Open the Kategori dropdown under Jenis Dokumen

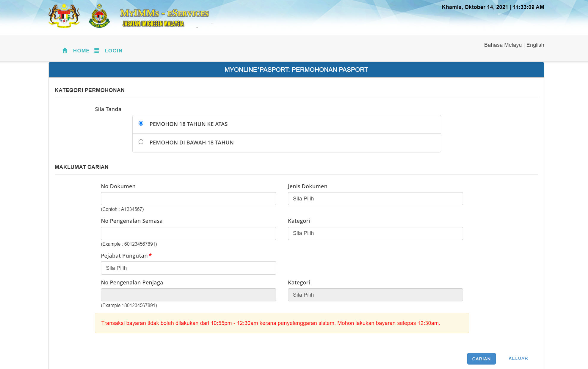[x=375, y=233]
